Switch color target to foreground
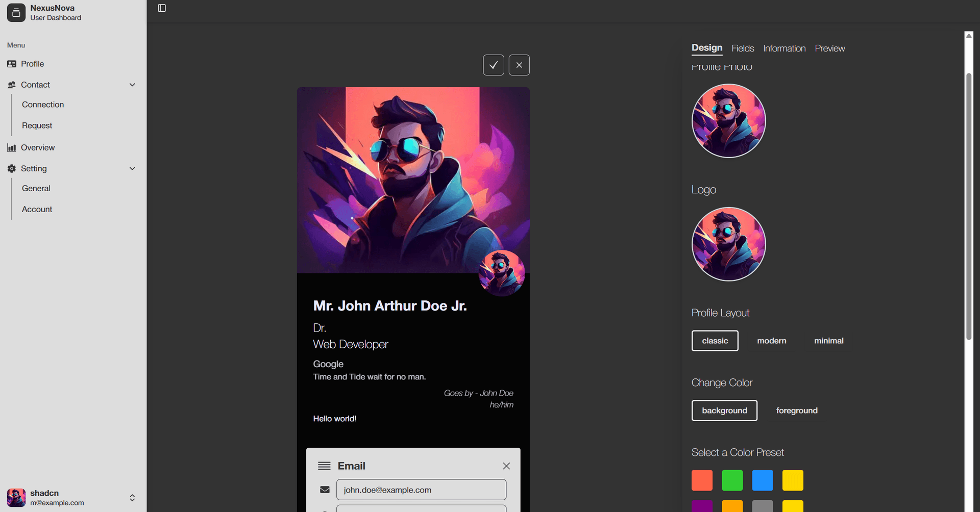Image resolution: width=980 pixels, height=512 pixels. pos(796,411)
